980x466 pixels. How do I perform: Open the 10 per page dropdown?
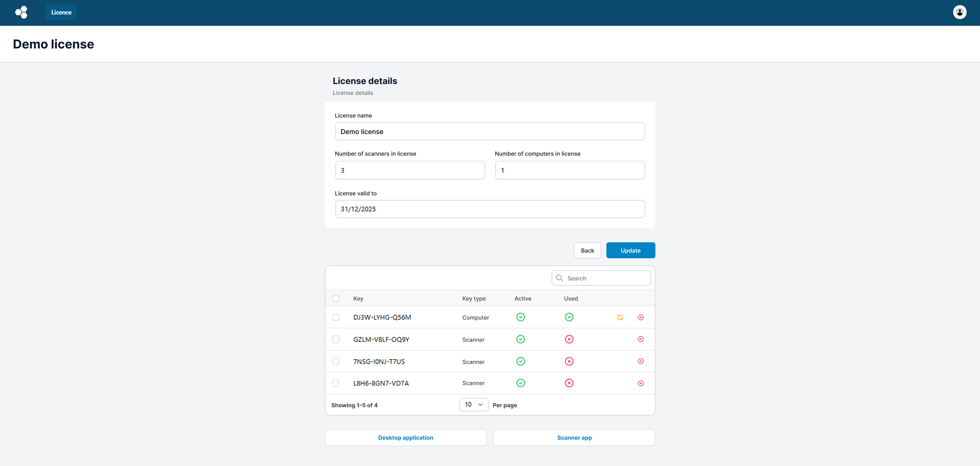(x=473, y=405)
